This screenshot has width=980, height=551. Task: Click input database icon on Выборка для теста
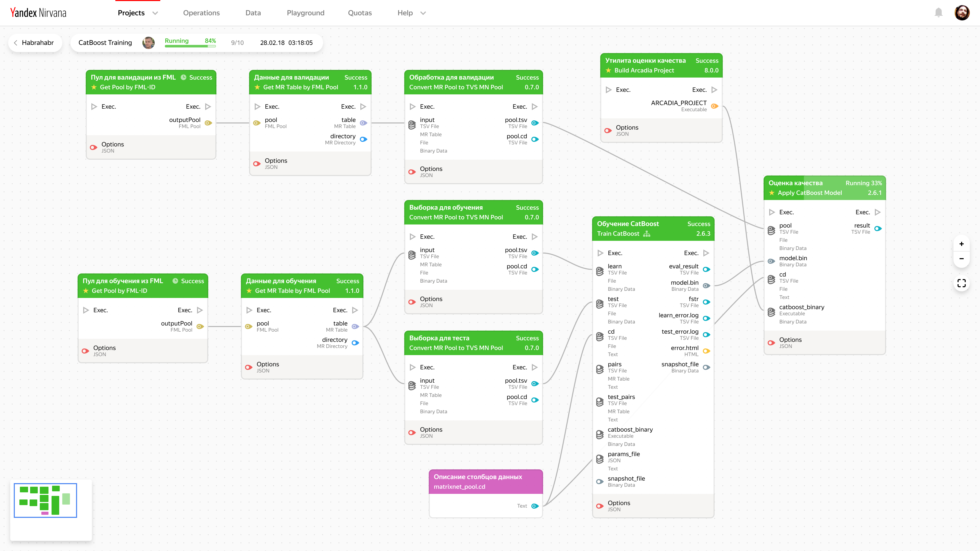[x=412, y=386]
